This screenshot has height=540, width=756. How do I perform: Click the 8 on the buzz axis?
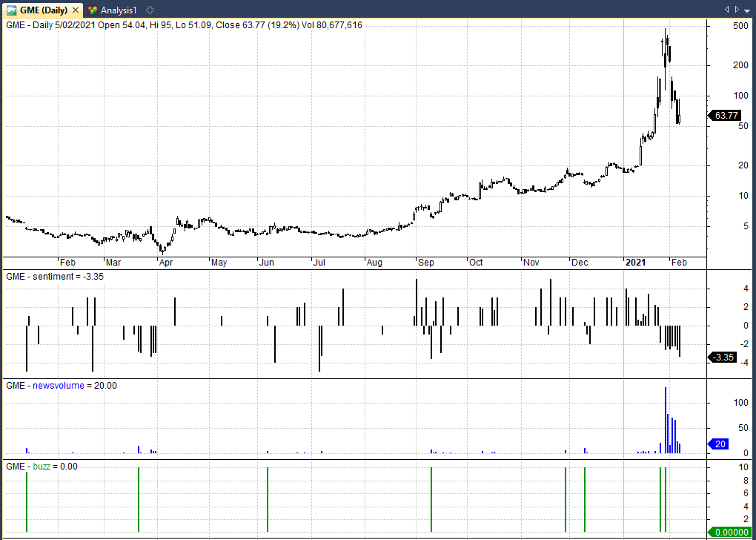[746, 481]
